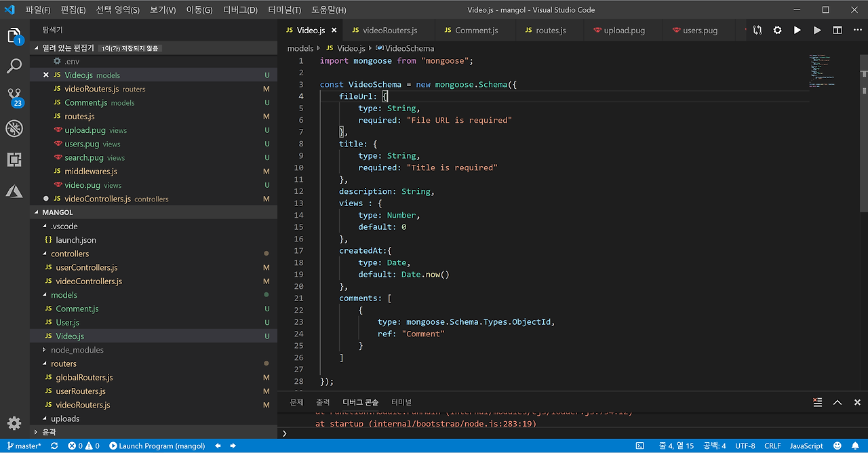
Task: Click the compare changes icon in editor toolbar
Action: tap(757, 31)
